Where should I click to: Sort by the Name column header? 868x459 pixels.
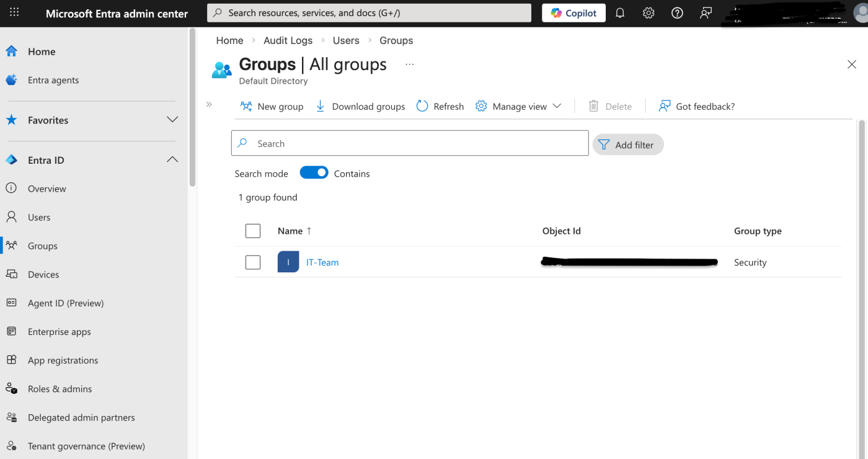pos(294,231)
